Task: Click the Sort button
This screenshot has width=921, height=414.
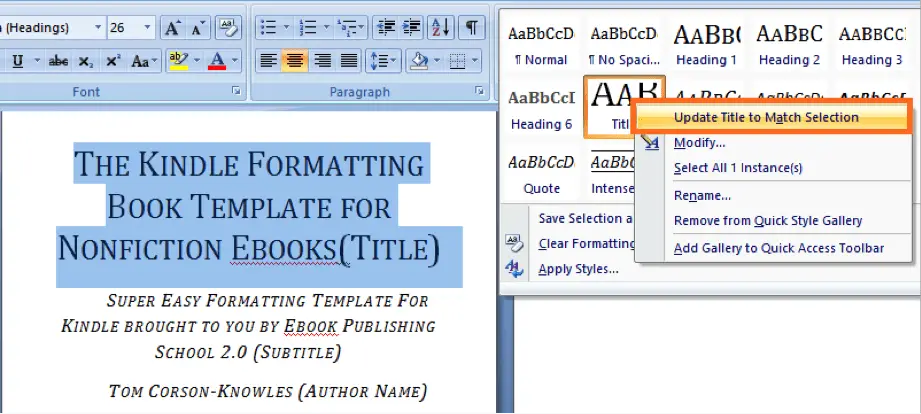Action: [x=441, y=28]
